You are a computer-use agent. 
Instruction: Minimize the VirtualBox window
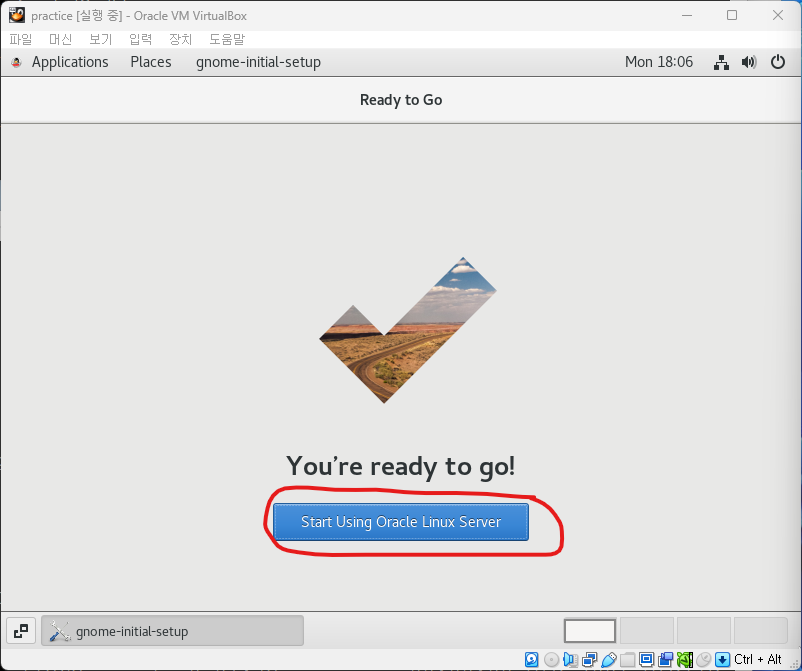687,15
